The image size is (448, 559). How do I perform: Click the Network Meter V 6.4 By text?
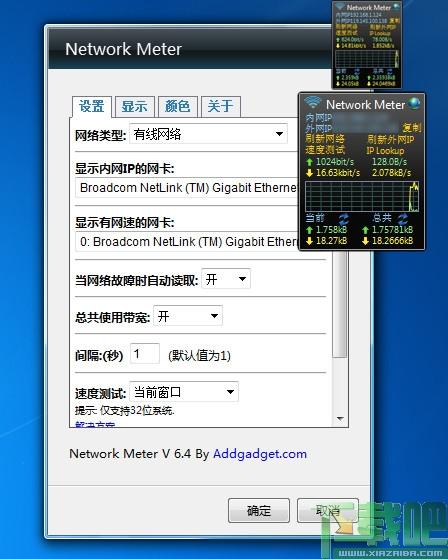pyautogui.click(x=139, y=454)
